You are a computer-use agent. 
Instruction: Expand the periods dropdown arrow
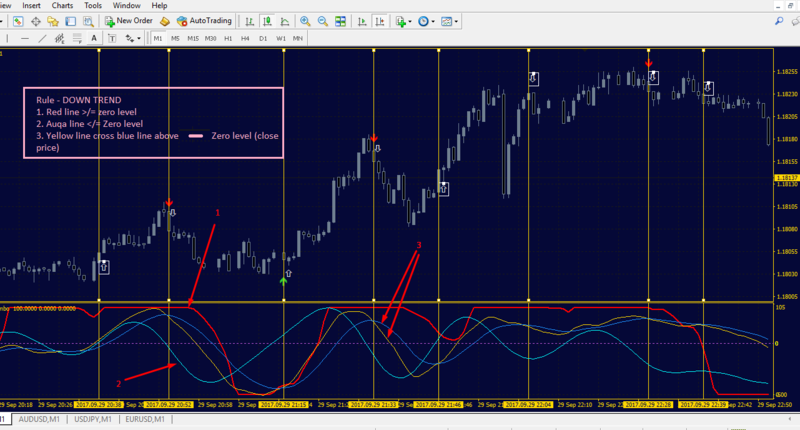pos(433,21)
